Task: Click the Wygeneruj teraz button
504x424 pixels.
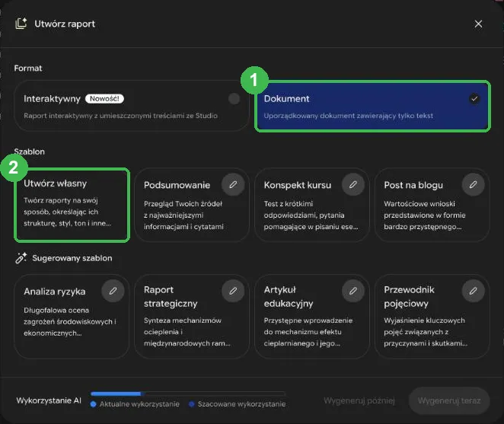Action: click(449, 400)
